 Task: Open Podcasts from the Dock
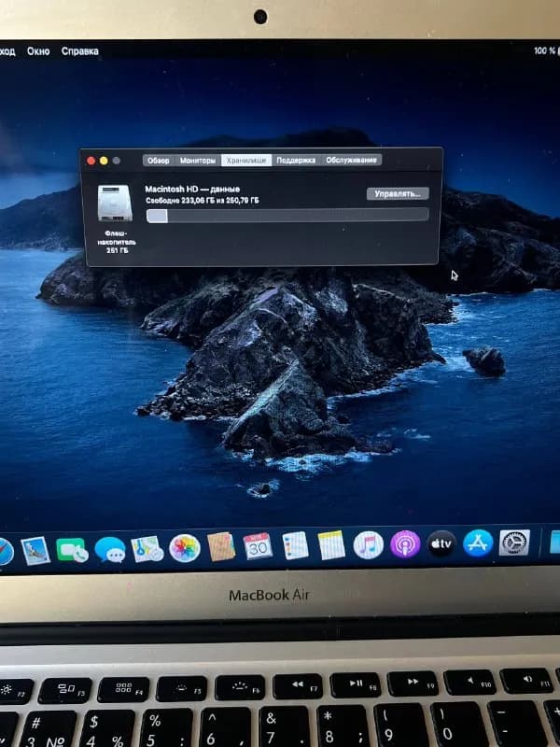405,544
